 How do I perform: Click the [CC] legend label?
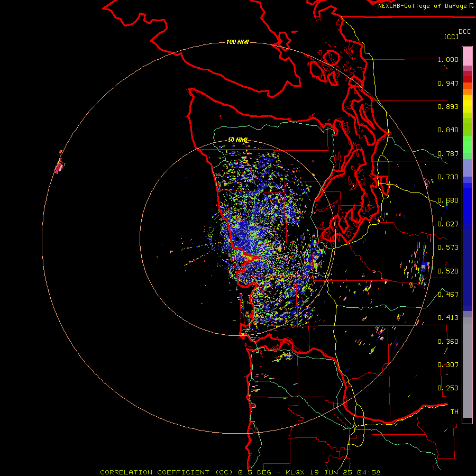point(451,36)
